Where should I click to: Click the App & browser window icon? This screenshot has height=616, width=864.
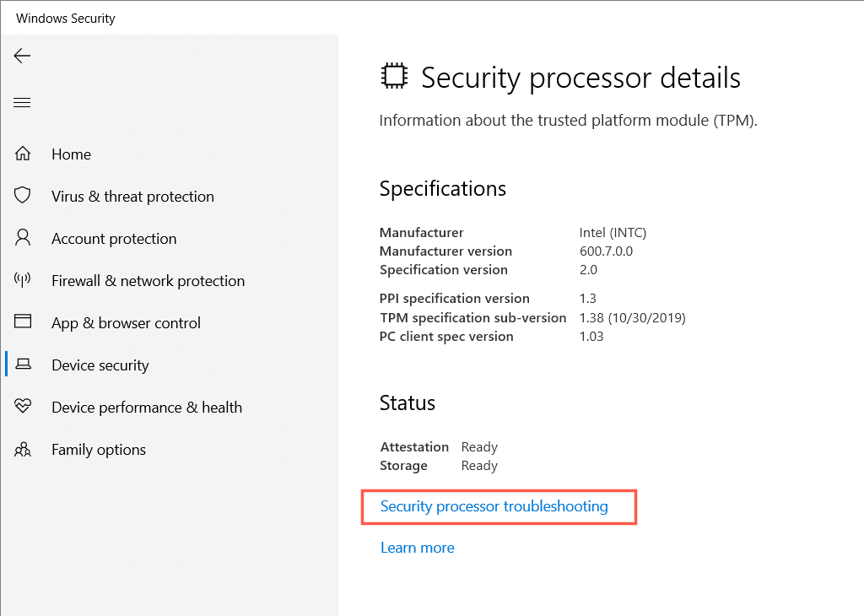[23, 322]
